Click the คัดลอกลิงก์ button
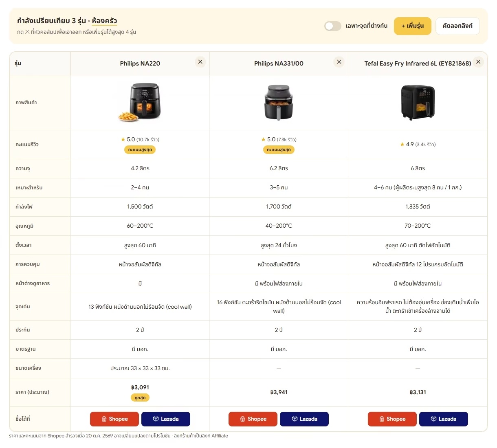Viewport: 497px width, 448px height. point(457,26)
